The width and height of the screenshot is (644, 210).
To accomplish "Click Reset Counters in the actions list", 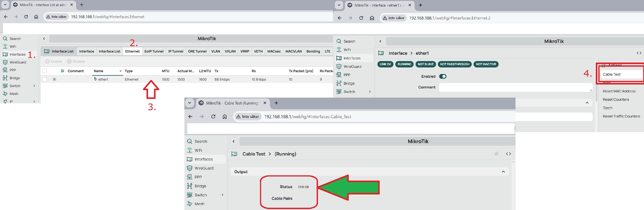I will [x=616, y=100].
